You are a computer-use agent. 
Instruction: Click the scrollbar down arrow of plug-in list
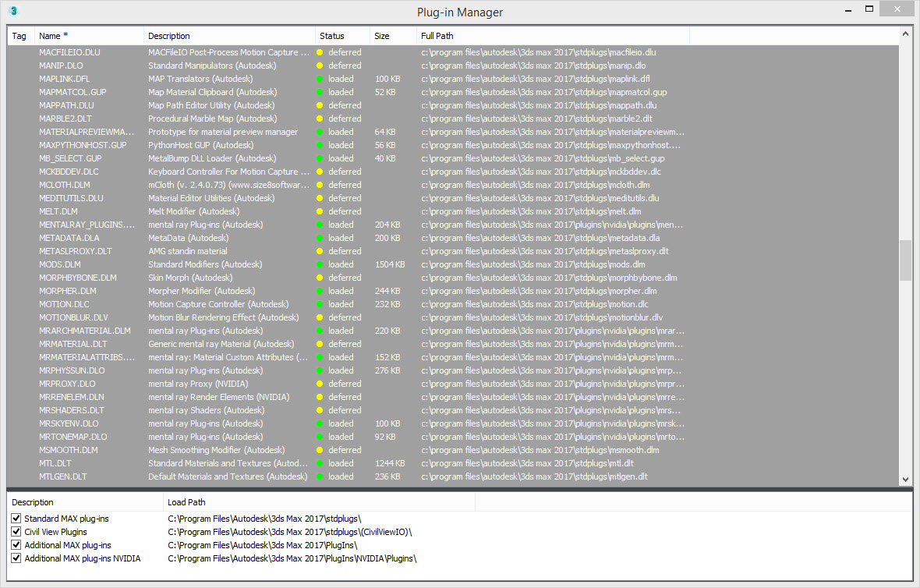pyautogui.click(x=905, y=480)
